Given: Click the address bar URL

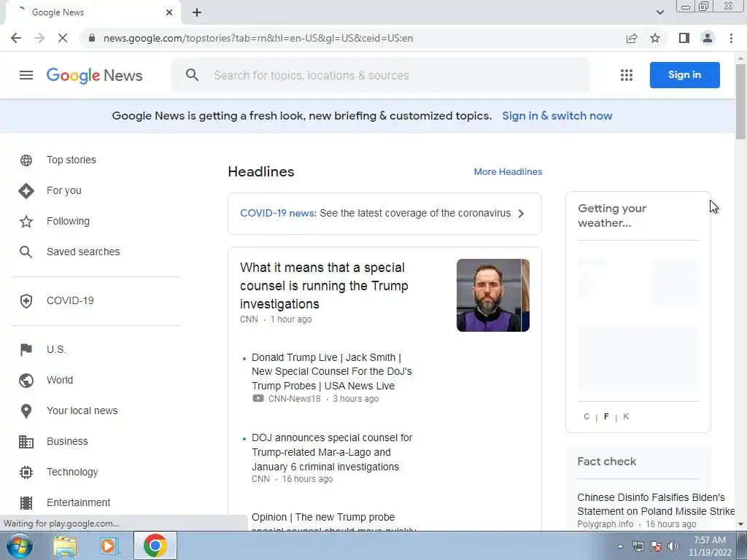Looking at the screenshot, I should coord(258,38).
